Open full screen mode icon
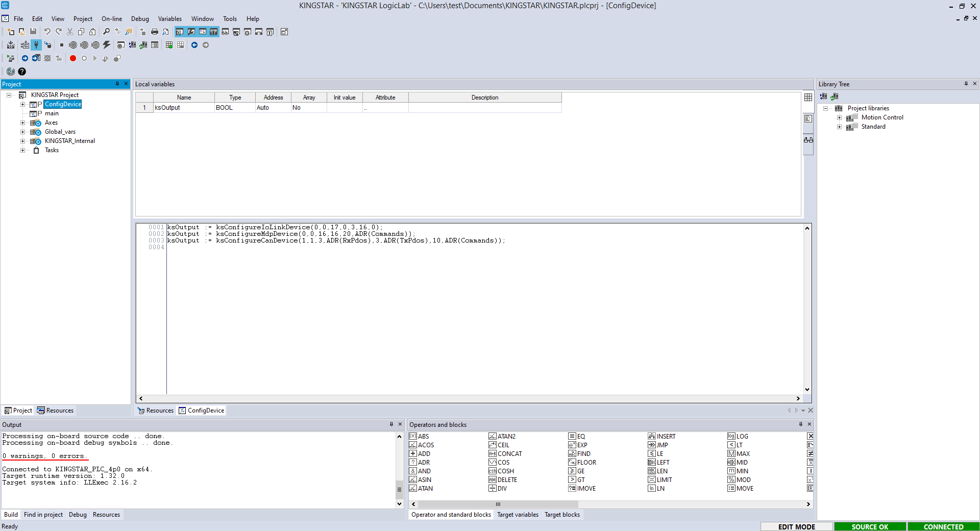 coord(284,32)
